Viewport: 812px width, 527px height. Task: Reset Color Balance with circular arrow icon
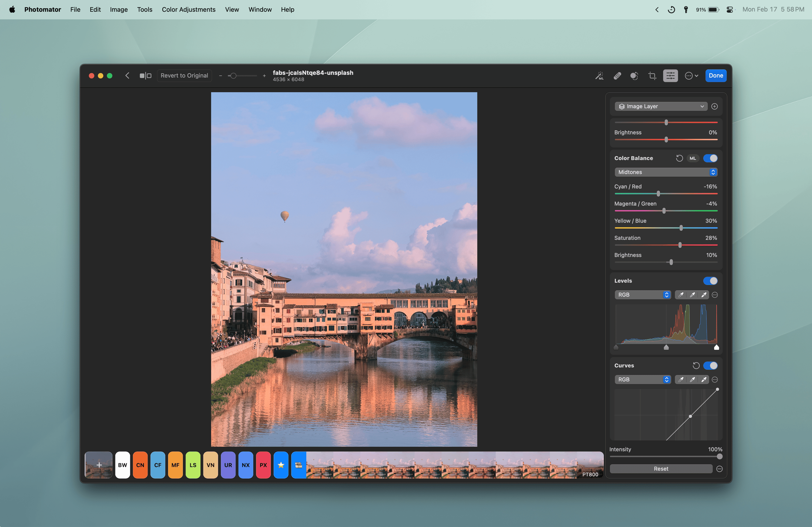point(679,158)
